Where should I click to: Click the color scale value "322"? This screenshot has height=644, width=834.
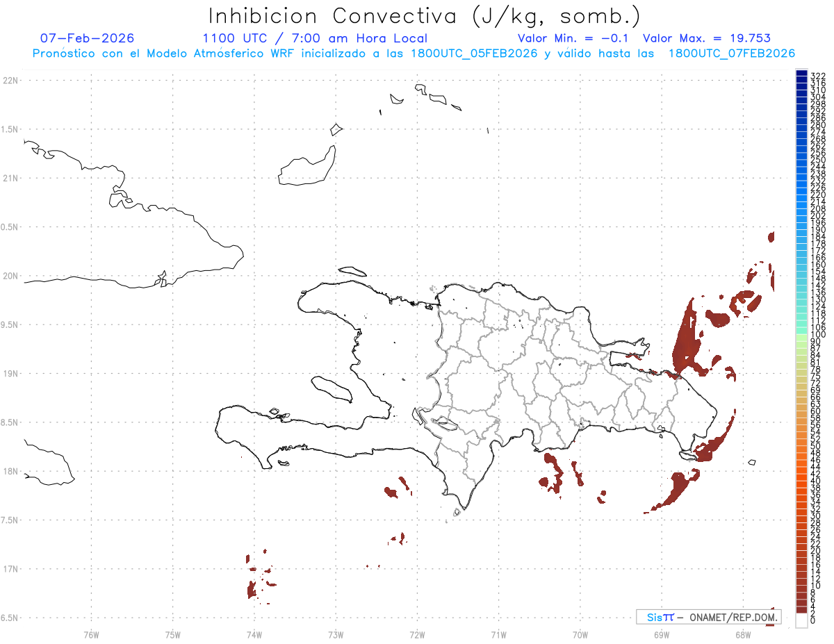[x=818, y=76]
